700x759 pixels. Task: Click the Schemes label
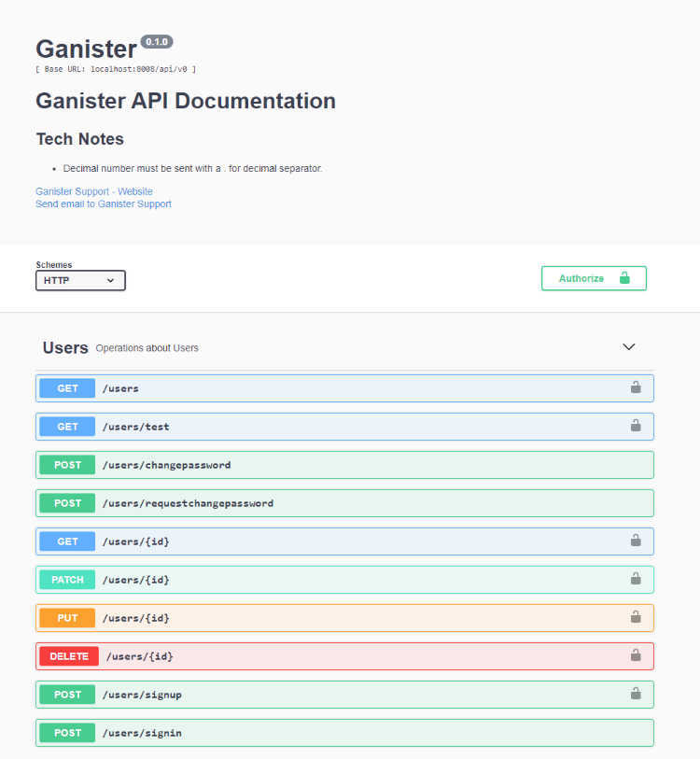tap(54, 265)
